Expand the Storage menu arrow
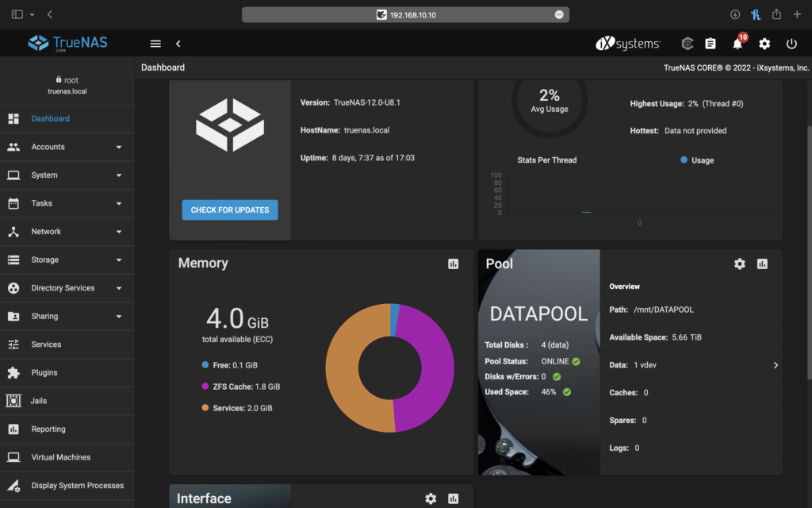The image size is (812, 508). [x=119, y=260]
